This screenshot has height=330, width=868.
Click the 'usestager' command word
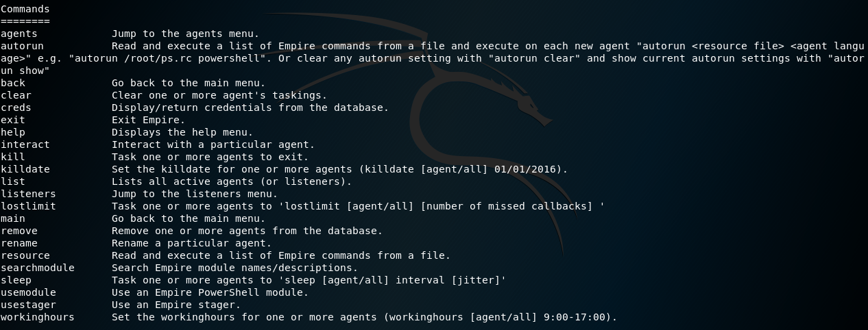(28, 305)
